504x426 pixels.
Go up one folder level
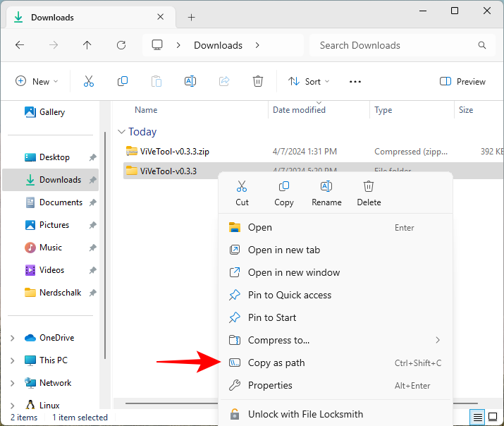(x=87, y=45)
